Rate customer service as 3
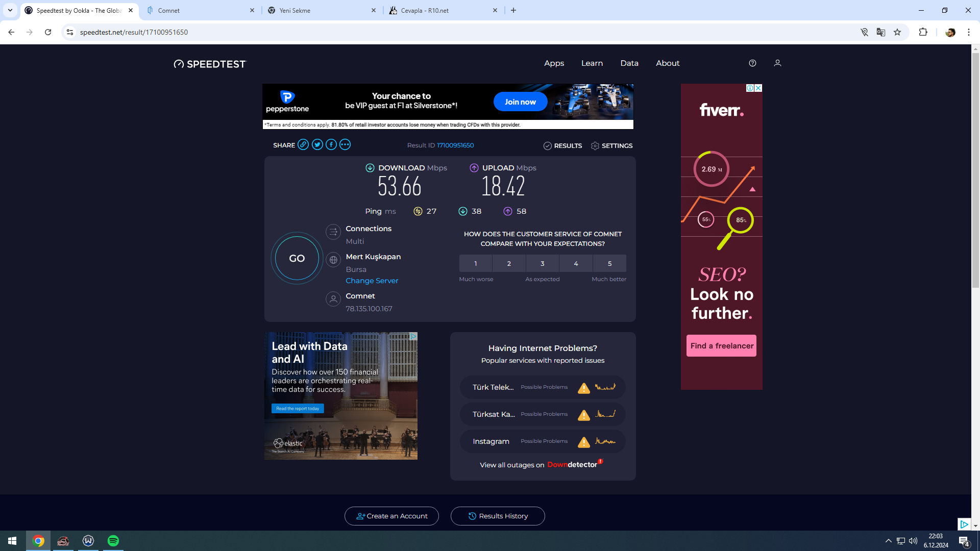Viewport: 980px width, 551px height. [x=543, y=264]
